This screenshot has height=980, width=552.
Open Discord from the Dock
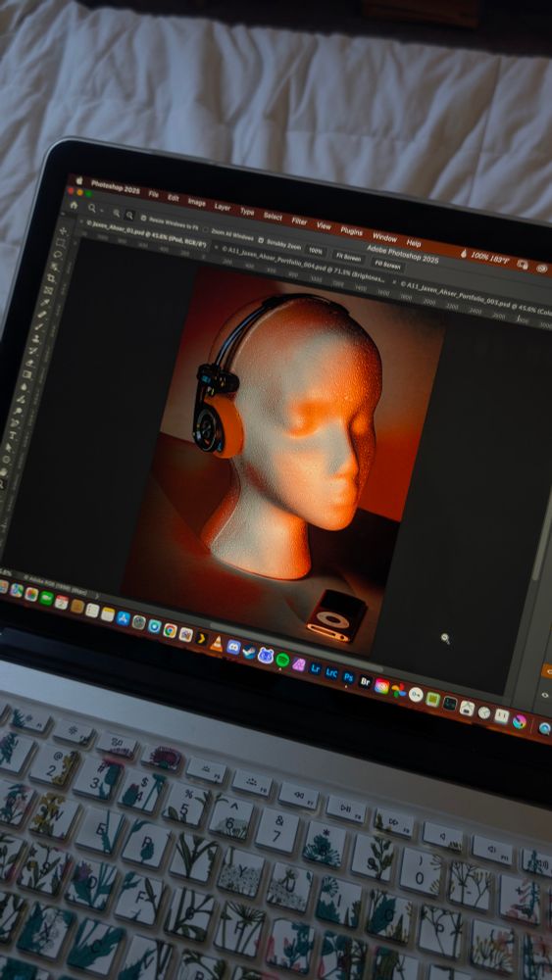pyautogui.click(x=233, y=648)
